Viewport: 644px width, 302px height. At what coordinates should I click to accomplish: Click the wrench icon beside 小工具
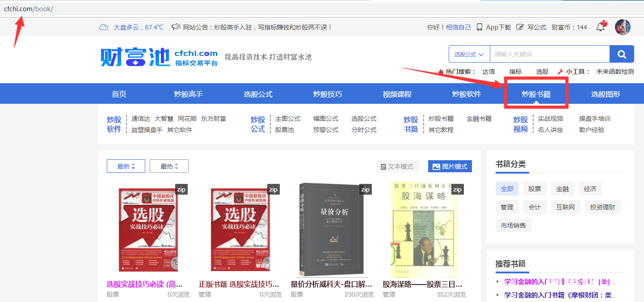(560, 71)
